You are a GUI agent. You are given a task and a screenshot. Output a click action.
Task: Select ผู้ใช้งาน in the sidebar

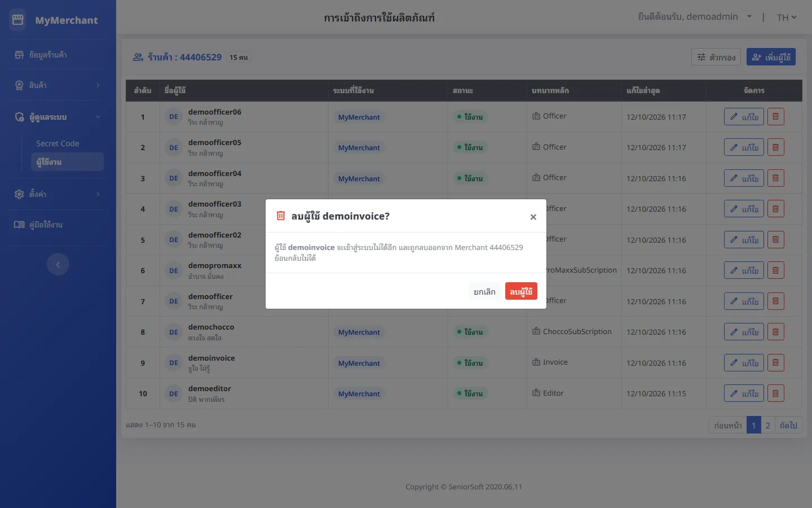click(x=67, y=162)
